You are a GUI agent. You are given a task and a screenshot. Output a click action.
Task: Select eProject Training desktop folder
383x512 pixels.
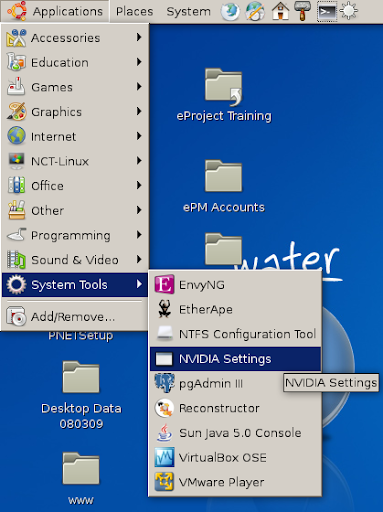[224, 95]
